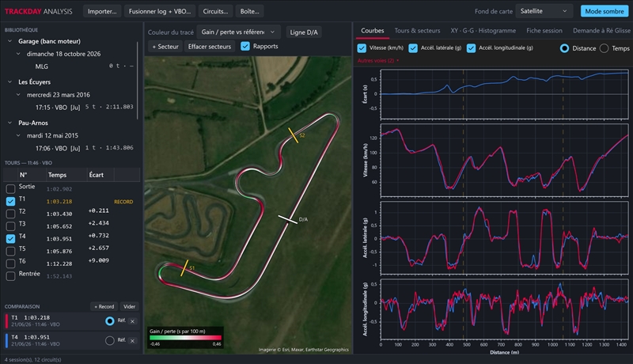Add a sector with + Secteur
Screen dimensions: 633x364
pos(165,47)
